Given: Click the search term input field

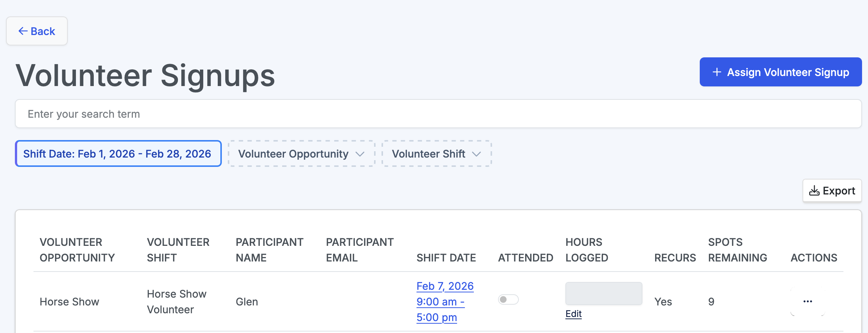Looking at the screenshot, I should (x=438, y=114).
